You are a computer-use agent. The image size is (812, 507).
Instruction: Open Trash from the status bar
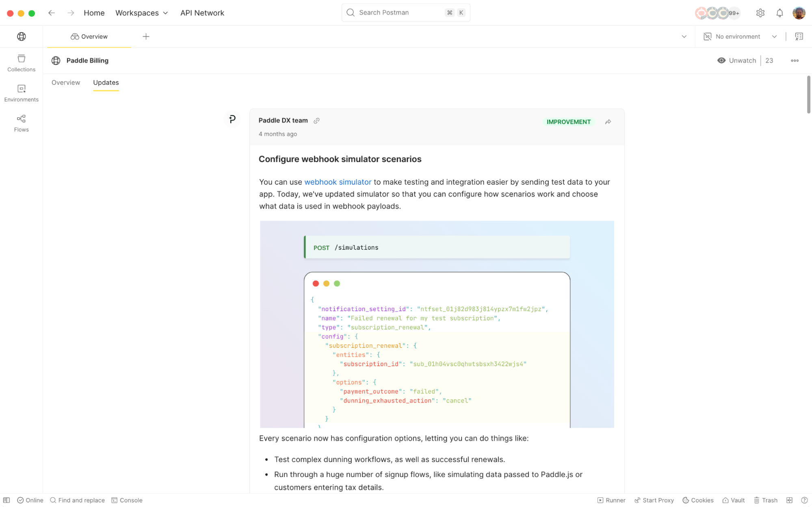pos(765,500)
